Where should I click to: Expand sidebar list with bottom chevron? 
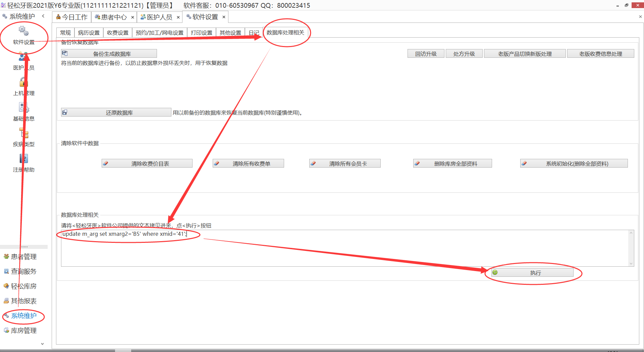pos(42,344)
